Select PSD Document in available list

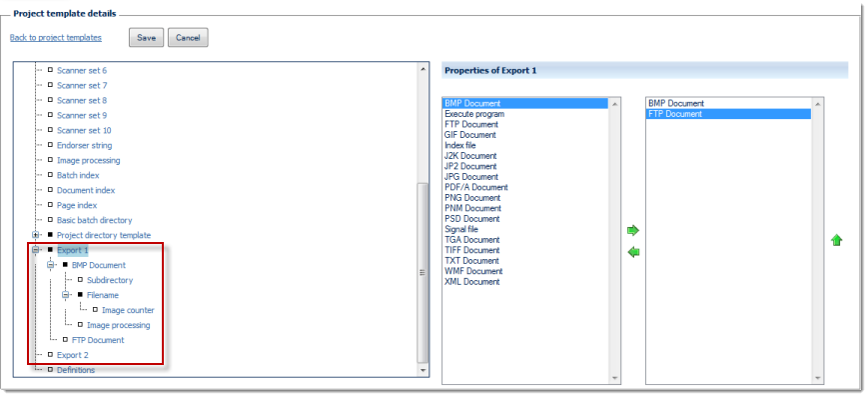point(524,218)
